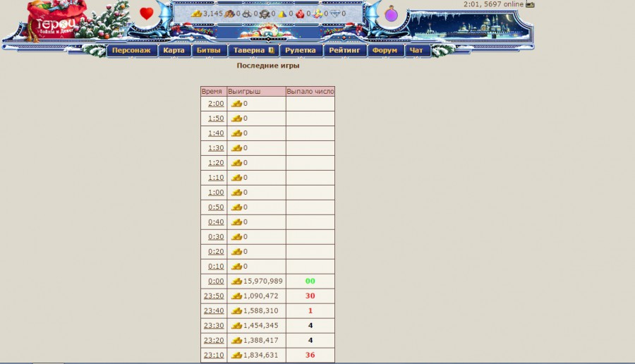The image size is (635, 364).
Task: Select the 23:10 game time link
Action: pos(214,355)
